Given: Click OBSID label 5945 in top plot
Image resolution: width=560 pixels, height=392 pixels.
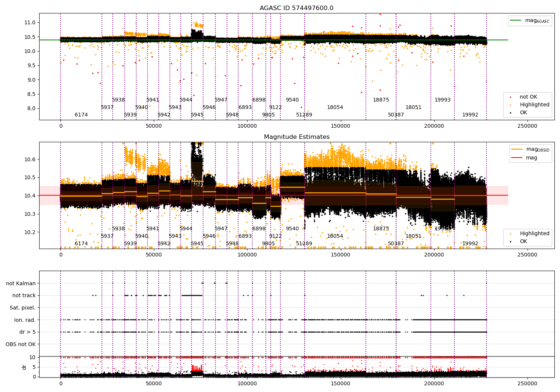Looking at the screenshot, I should (x=197, y=115).
